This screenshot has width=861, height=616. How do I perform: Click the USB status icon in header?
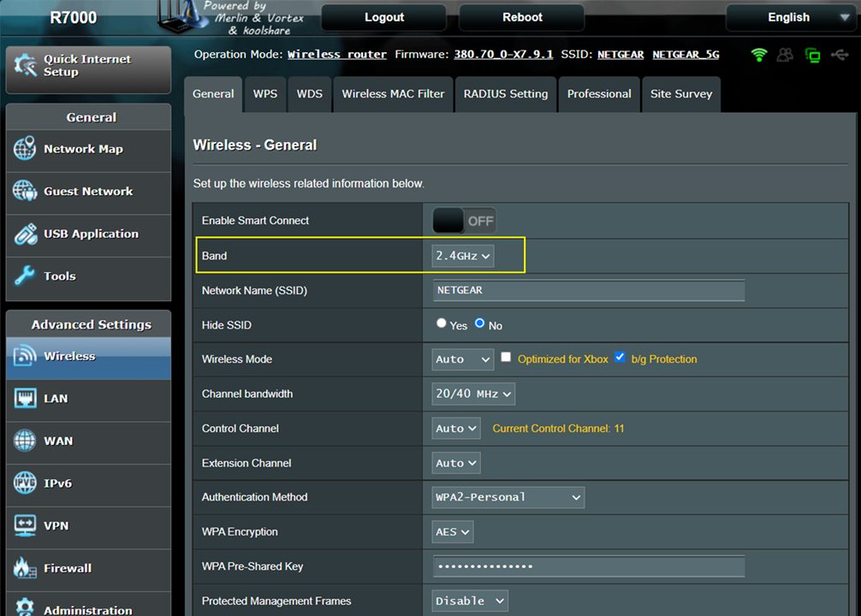[838, 56]
